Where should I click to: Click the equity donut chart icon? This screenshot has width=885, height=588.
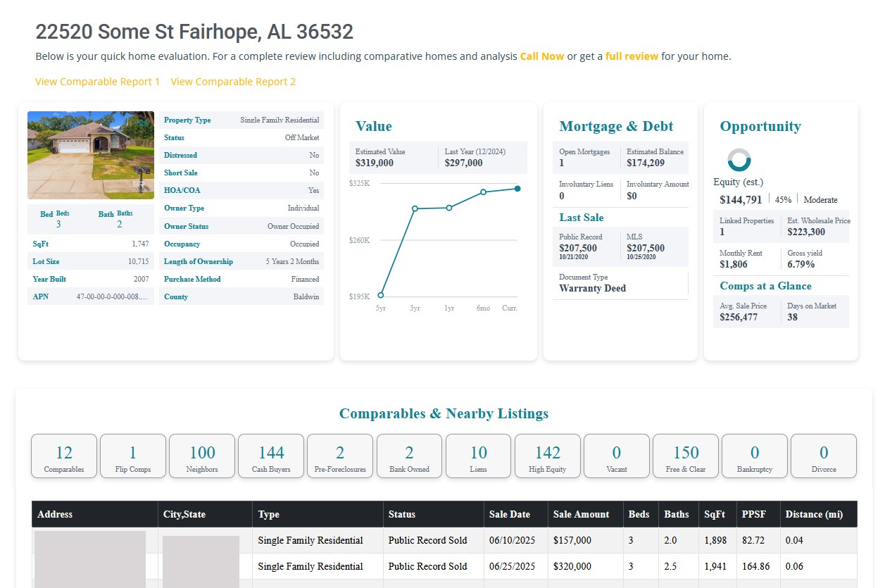coord(739,160)
